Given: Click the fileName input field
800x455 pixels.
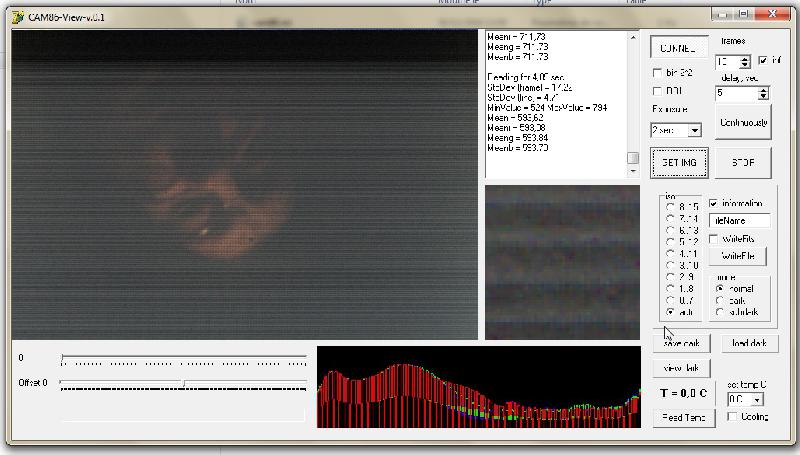Looking at the screenshot, I should (739, 221).
